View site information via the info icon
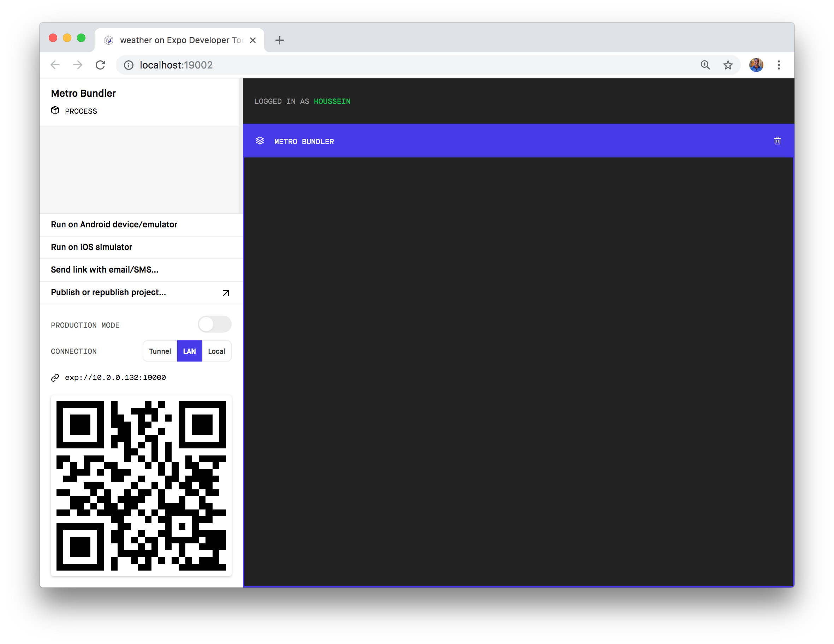Screen dimensions: 834x644 coord(129,65)
